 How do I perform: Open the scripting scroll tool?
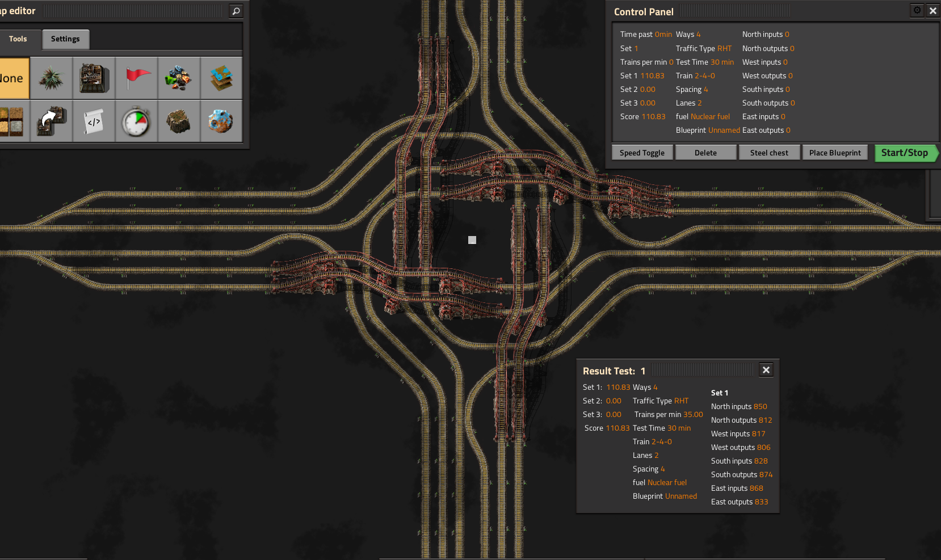click(94, 121)
